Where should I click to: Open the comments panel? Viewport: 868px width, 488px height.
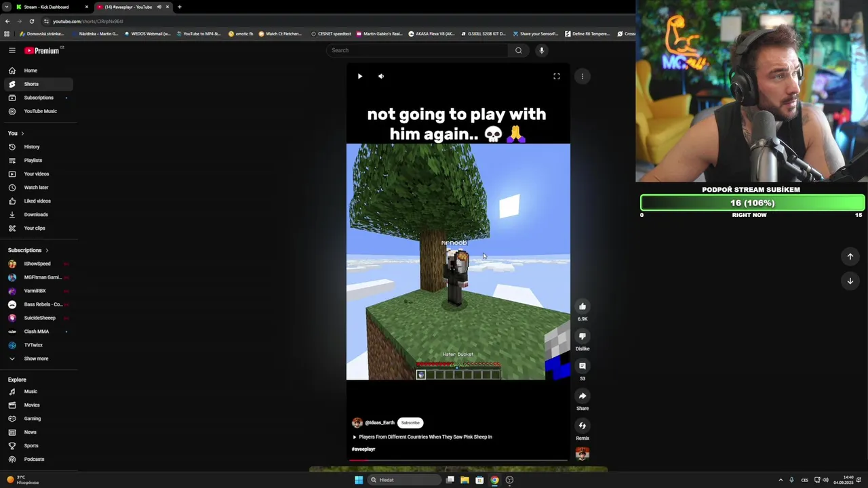coord(583,366)
